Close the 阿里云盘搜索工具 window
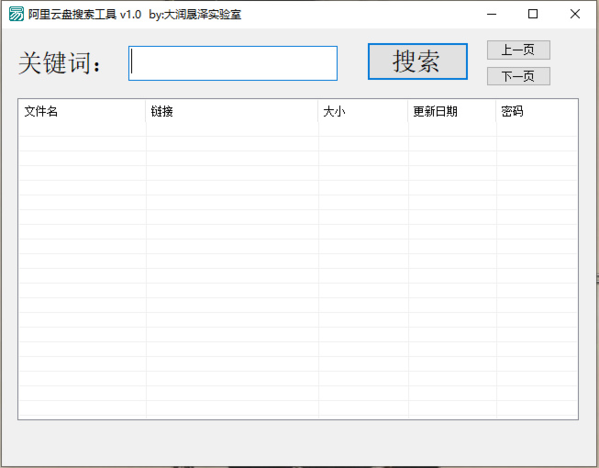The width and height of the screenshot is (599, 468). (575, 14)
